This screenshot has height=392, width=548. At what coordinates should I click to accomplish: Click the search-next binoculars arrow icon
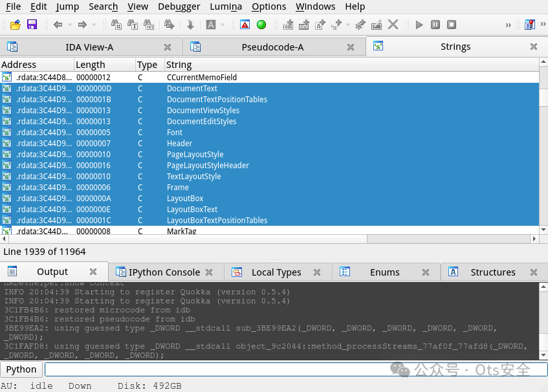[170, 25]
